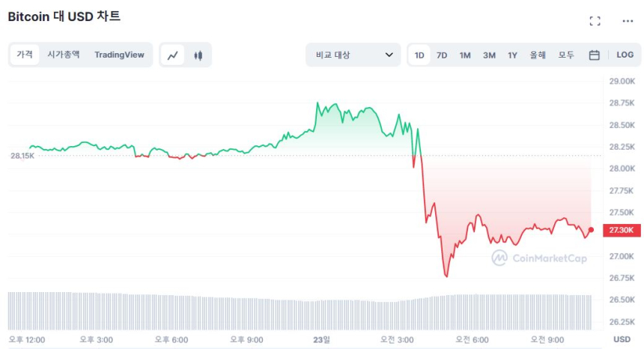
Task: Select 올해 year-to-date range
Action: (538, 55)
